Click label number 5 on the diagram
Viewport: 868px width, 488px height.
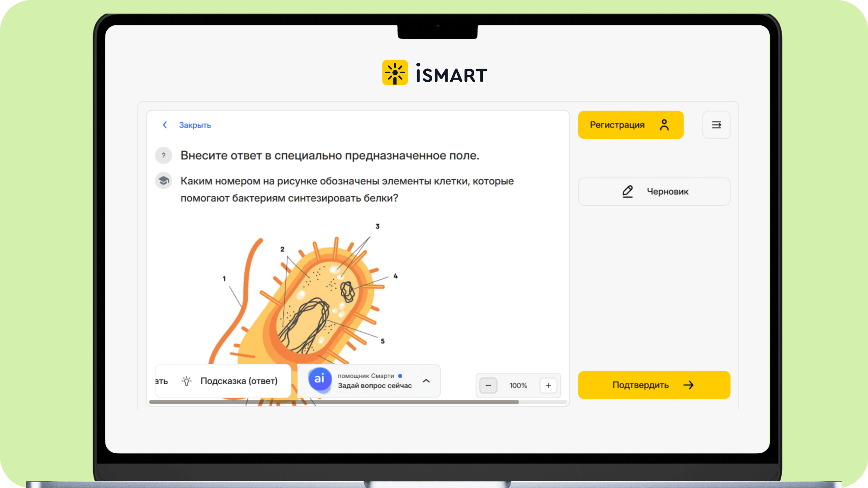click(x=382, y=341)
